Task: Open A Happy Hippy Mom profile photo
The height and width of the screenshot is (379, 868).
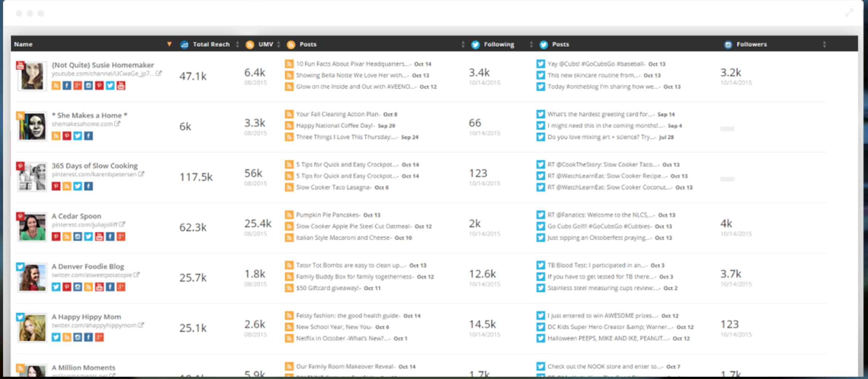Action: 32,328
